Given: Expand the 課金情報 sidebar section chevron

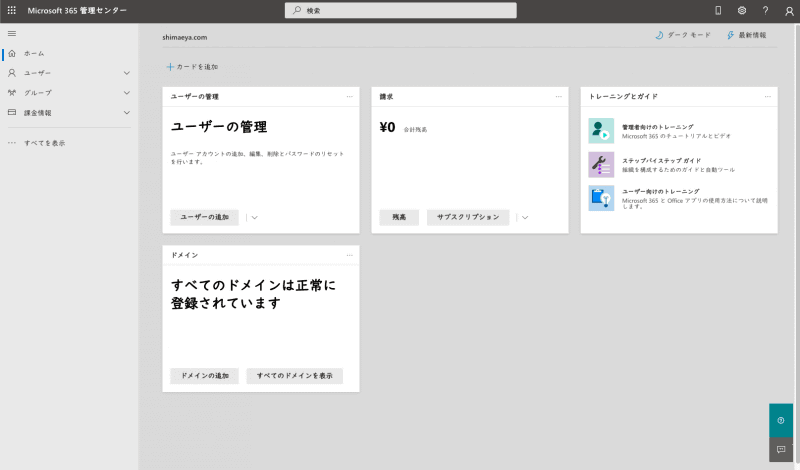Looking at the screenshot, I should click(127, 113).
